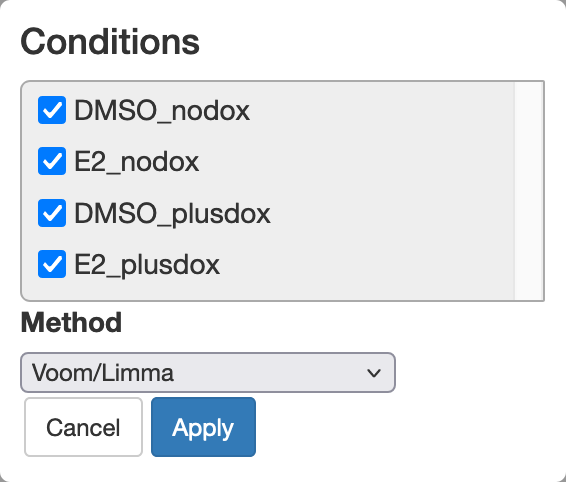
Task: Click empty space below E2_plusdox in list
Action: (x=267, y=290)
